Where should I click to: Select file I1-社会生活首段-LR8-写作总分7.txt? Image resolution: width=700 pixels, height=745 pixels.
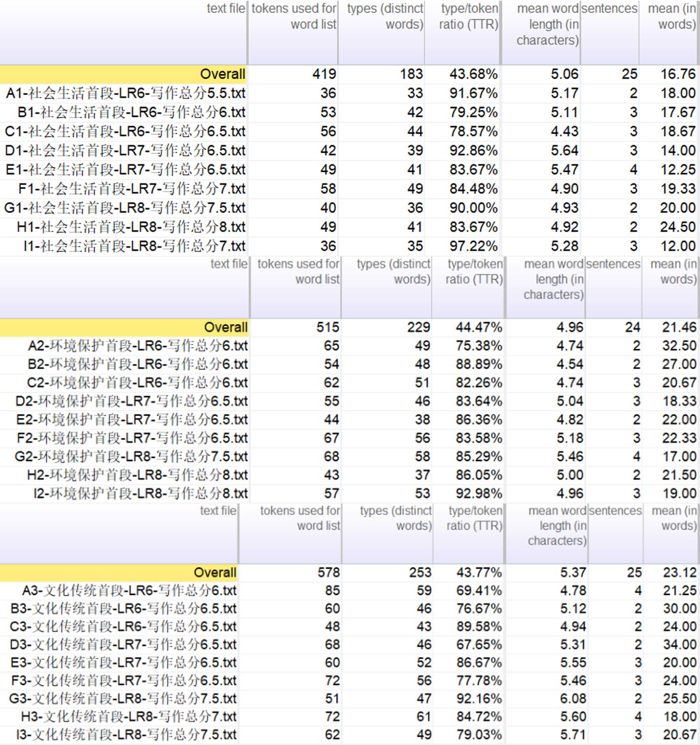pyautogui.click(x=134, y=246)
